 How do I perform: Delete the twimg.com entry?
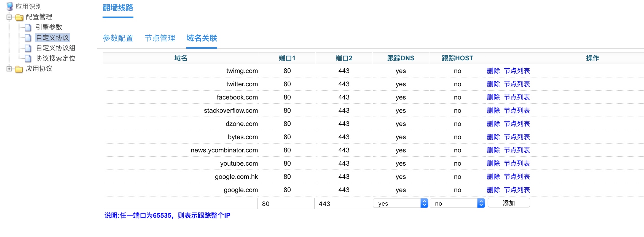[493, 71]
